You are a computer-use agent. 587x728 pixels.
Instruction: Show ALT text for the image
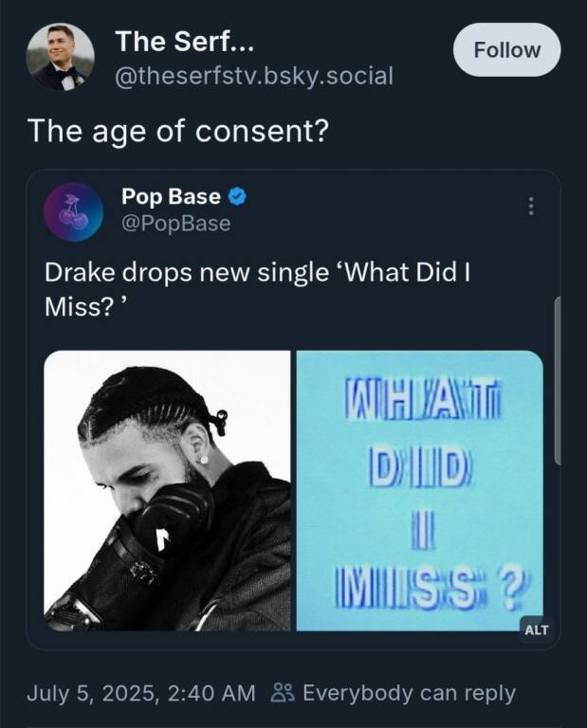tap(537, 630)
